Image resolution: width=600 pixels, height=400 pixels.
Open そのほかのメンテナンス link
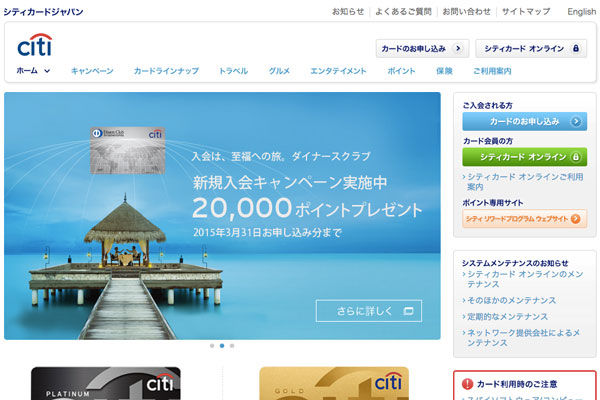coord(511,300)
